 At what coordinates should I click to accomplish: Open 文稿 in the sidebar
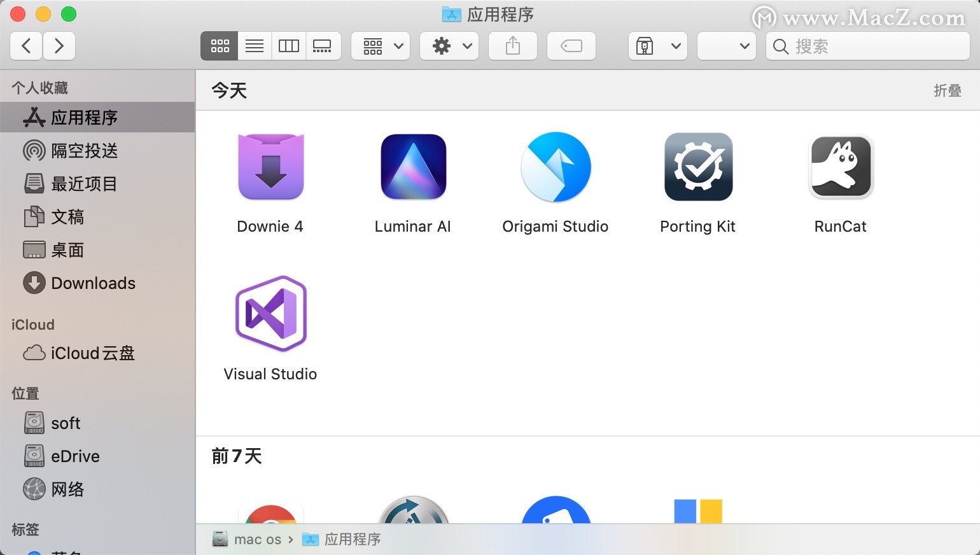97,217
